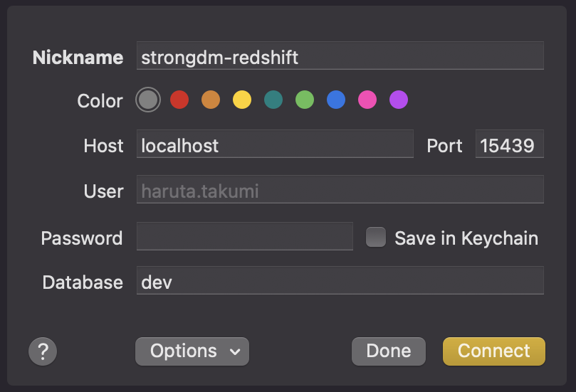Expand the Options dropdown
This screenshot has height=392, width=576.
(192, 351)
